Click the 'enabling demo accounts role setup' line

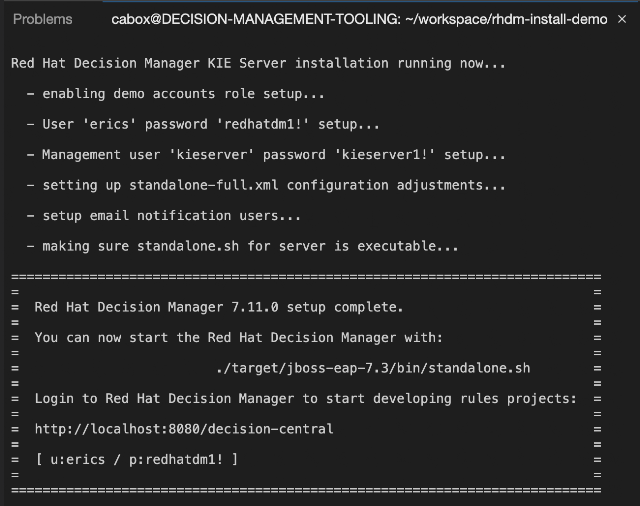pyautogui.click(x=176, y=94)
